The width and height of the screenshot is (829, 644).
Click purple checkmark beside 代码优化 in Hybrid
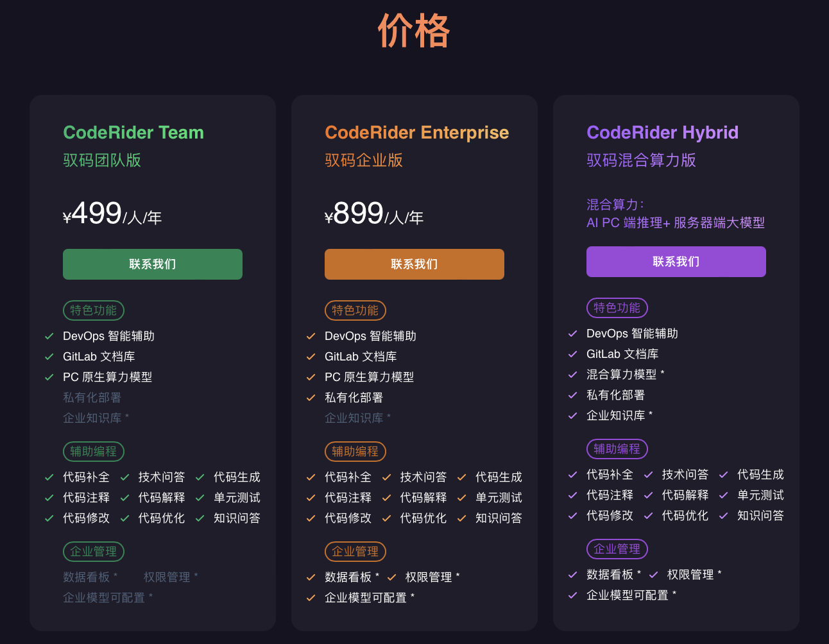pos(648,516)
